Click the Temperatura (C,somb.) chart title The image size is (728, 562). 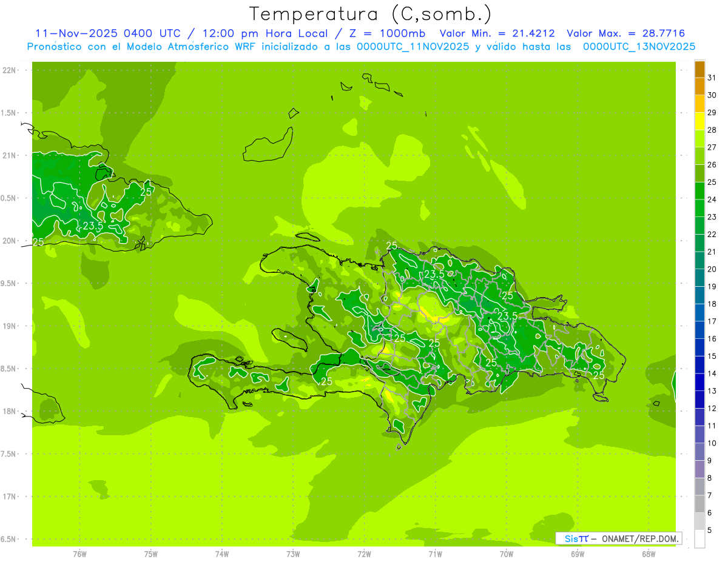coord(370,14)
